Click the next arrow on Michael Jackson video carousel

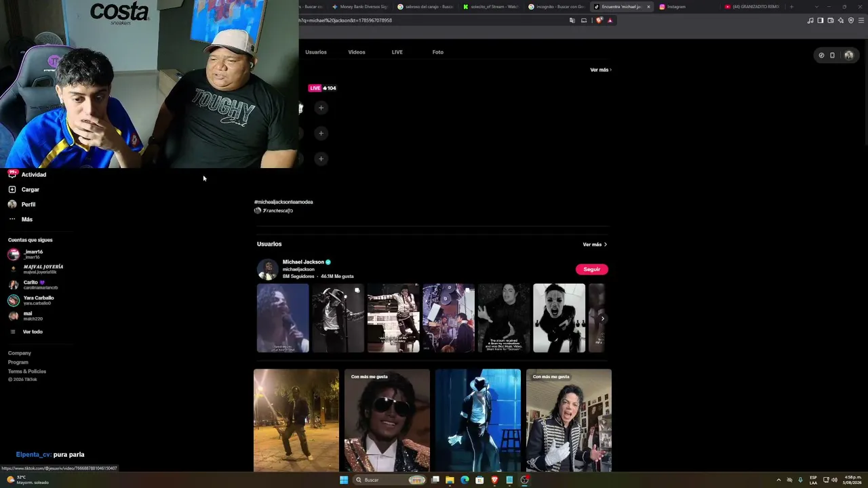[x=602, y=319]
